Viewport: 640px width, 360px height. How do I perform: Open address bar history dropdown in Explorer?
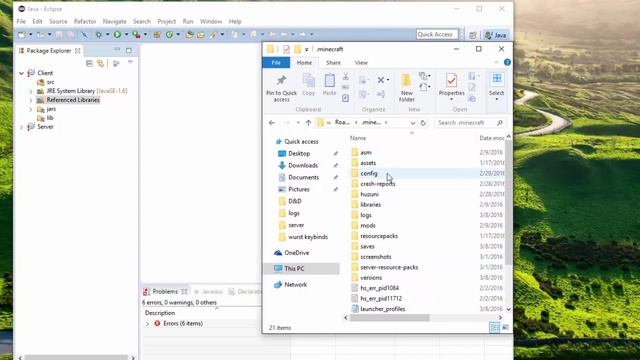[x=413, y=123]
